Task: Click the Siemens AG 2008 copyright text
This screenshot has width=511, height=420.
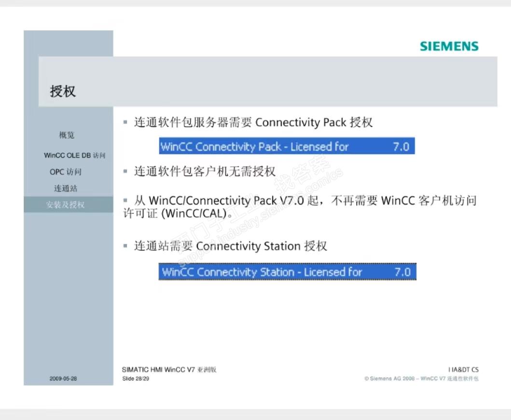Action: pyautogui.click(x=421, y=379)
